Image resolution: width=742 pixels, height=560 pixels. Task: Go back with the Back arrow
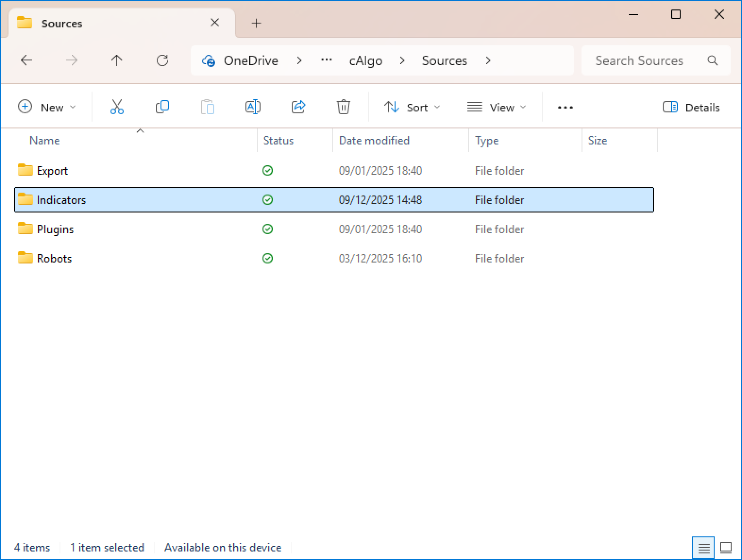coord(26,60)
